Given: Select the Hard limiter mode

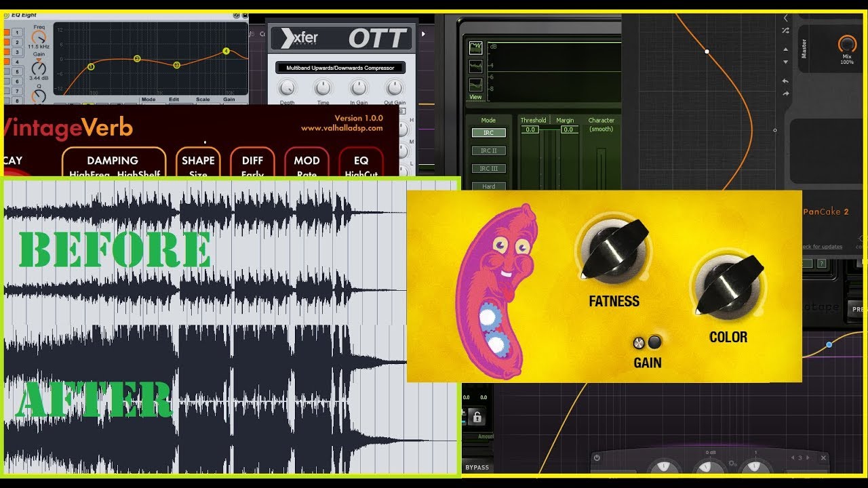Looking at the screenshot, I should click(x=488, y=186).
